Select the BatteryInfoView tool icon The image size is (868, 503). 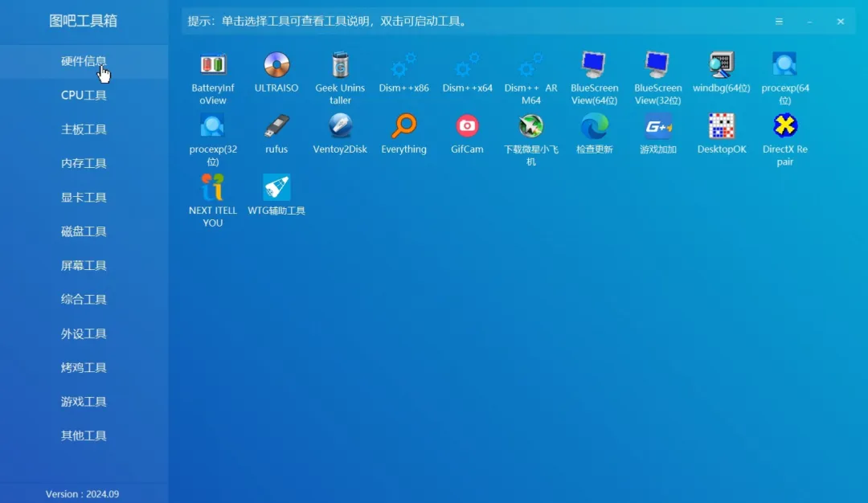[213, 65]
